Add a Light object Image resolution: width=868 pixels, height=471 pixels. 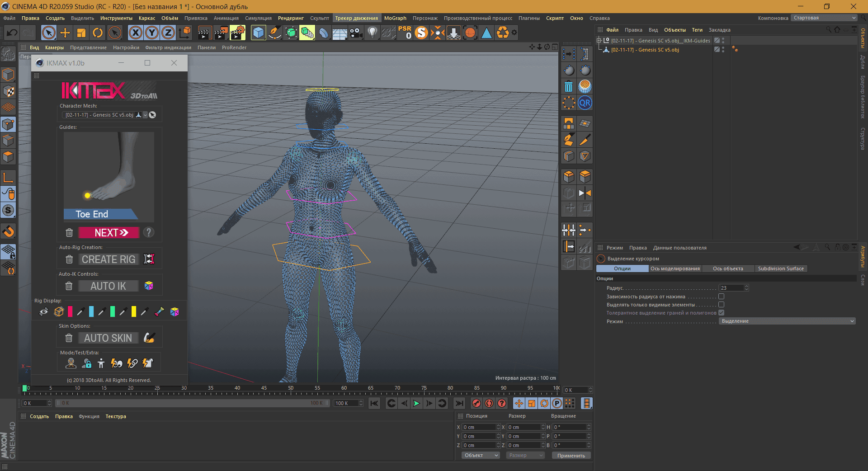pos(373,33)
